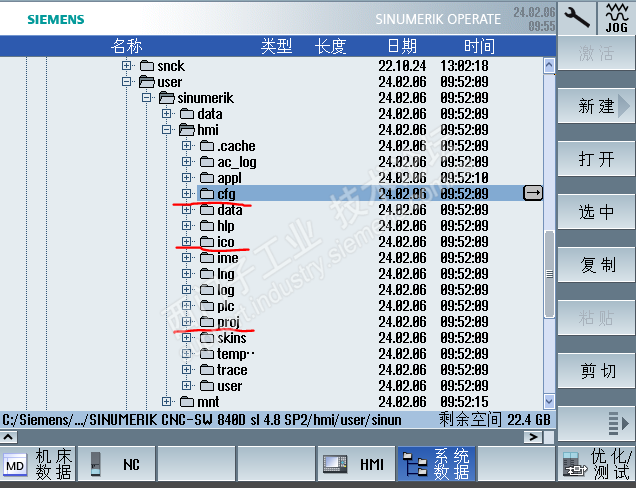636x488 pixels.
Task: Click the skins folder icon
Action: point(207,338)
